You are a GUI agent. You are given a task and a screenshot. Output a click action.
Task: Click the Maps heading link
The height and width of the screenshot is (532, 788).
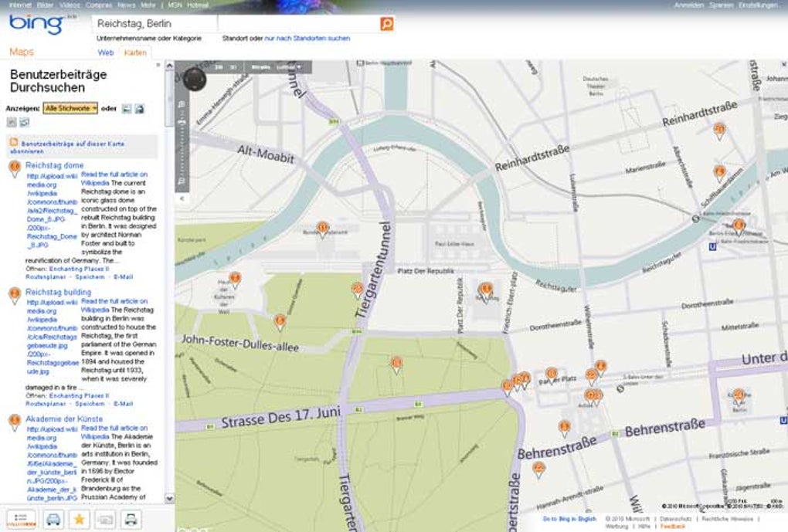(22, 52)
